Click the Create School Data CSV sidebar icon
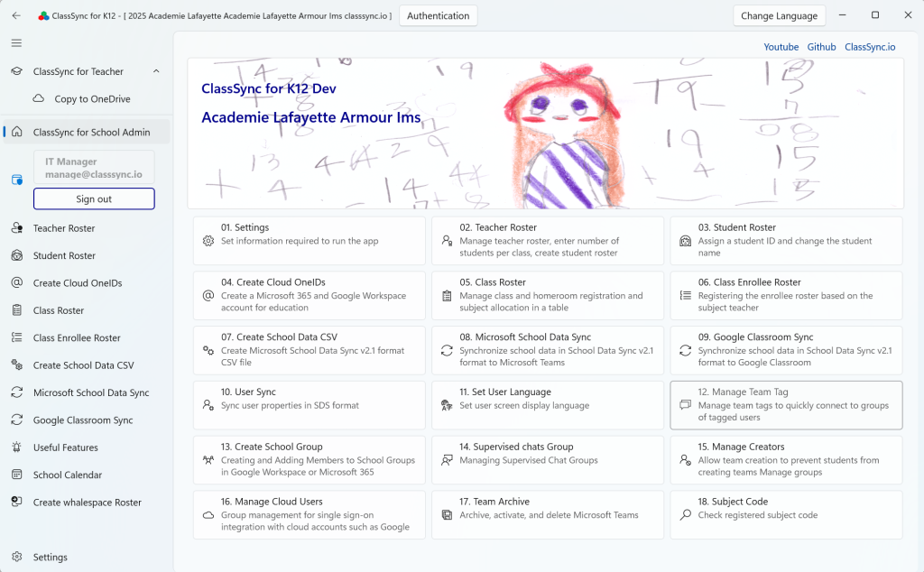Viewport: 924px width, 572px height. (17, 365)
